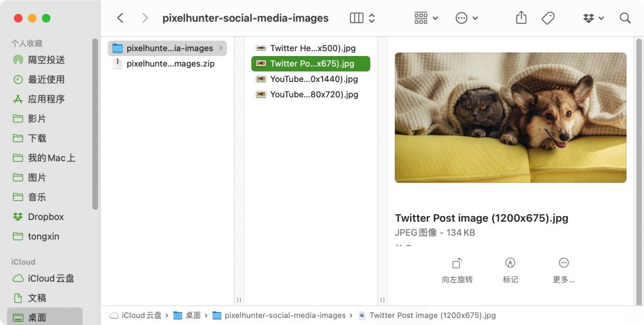Viewport: 644px width, 325px height.
Task: Select Twitter Po...x675).jpg file
Action: [x=311, y=64]
